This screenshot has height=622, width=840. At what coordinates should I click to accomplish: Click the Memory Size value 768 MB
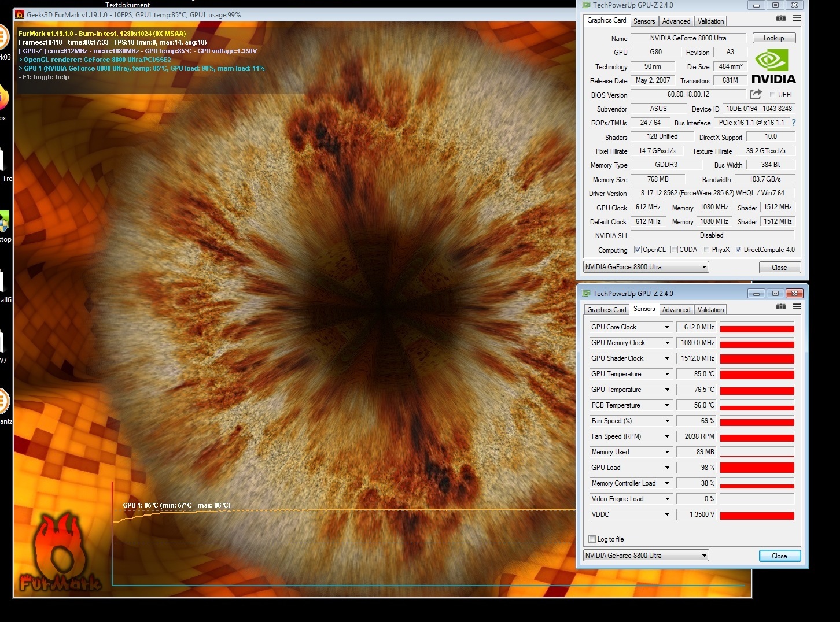click(658, 179)
